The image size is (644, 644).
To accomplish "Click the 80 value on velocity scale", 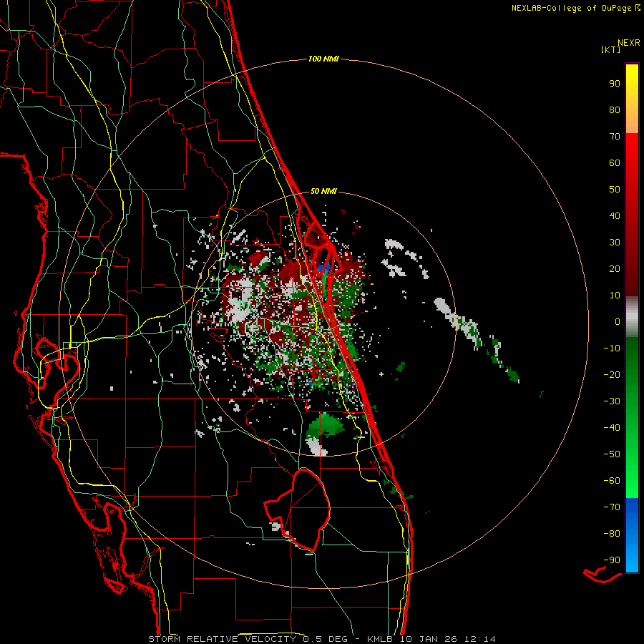I will point(615,110).
